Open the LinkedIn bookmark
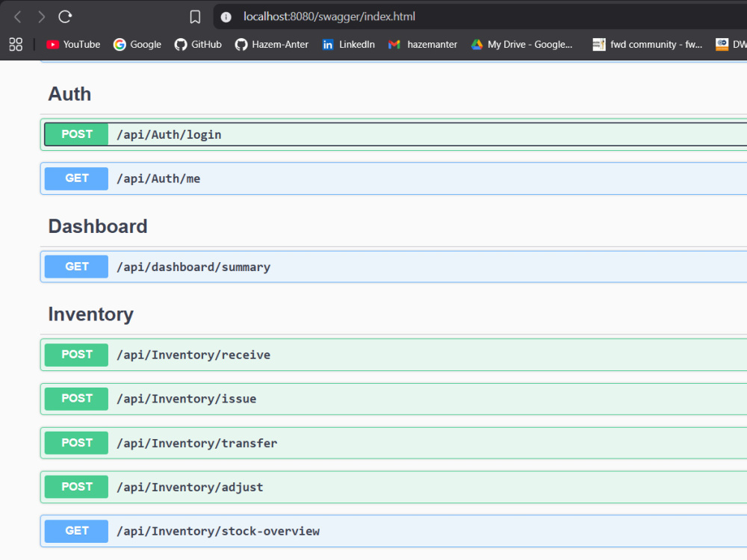Image resolution: width=747 pixels, height=560 pixels. tap(348, 44)
